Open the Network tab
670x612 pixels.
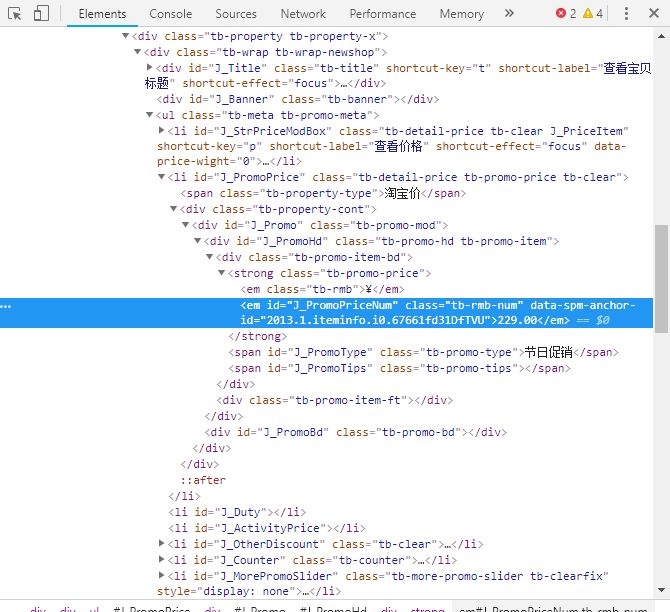pyautogui.click(x=303, y=14)
